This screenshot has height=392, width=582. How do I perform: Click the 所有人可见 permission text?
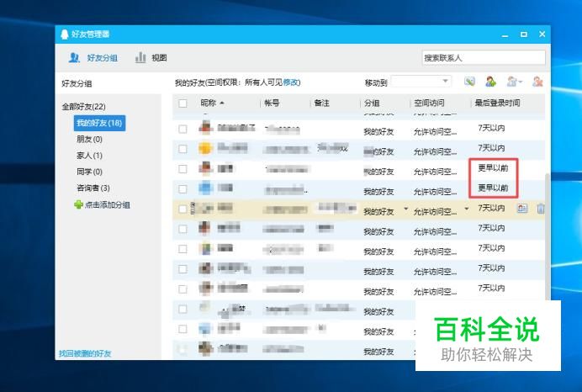tap(263, 82)
